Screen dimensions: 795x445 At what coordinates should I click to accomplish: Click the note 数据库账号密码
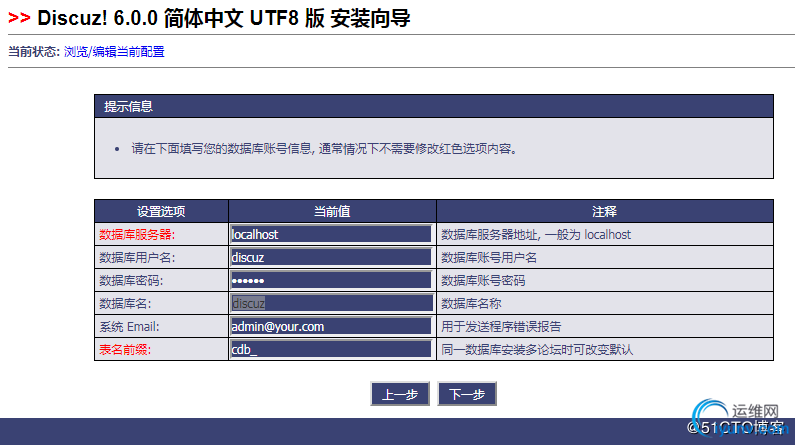[483, 281]
